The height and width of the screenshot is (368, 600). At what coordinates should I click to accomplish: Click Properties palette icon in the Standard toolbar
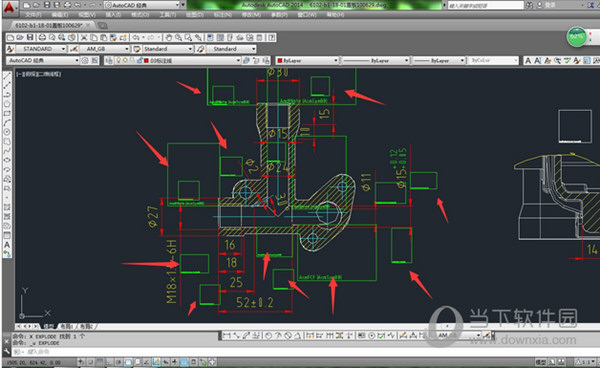coord(210,37)
